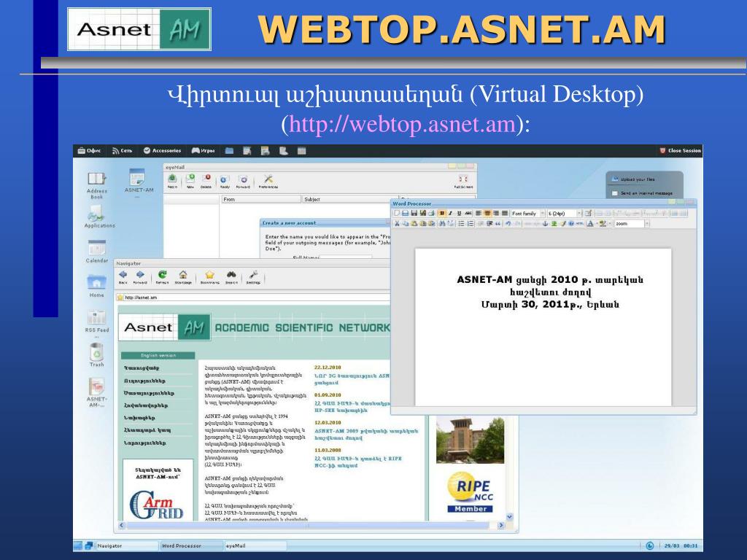Go to Startpage in Navigator

point(183,277)
